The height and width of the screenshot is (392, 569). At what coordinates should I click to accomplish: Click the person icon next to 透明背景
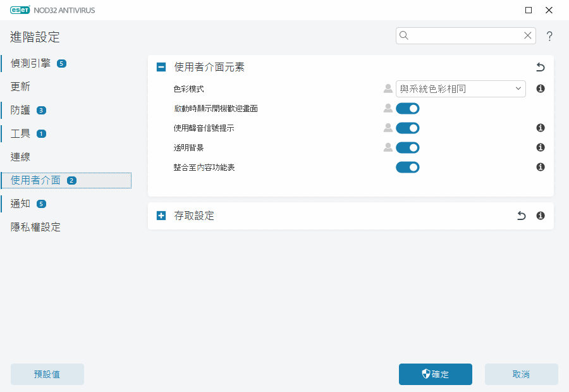(x=388, y=147)
